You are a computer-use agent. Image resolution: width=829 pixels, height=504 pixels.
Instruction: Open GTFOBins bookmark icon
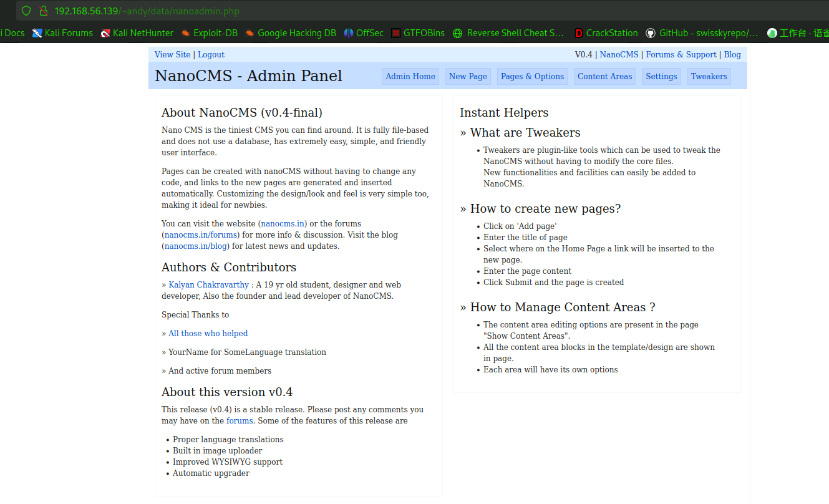click(396, 33)
